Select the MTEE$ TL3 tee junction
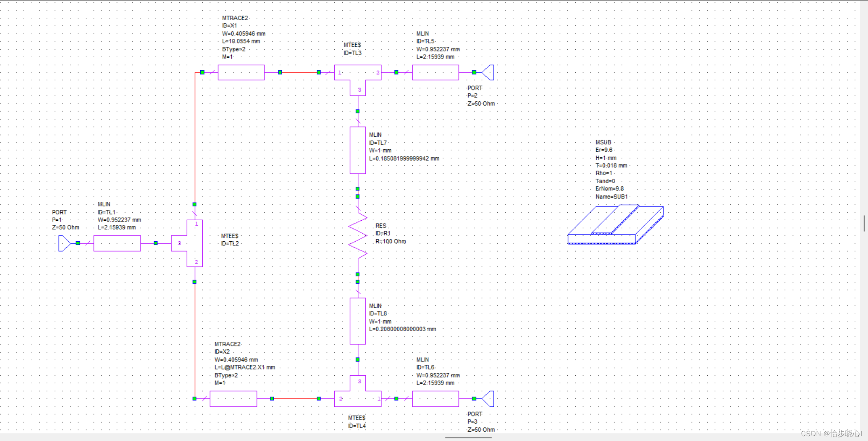Viewport: 868px width, 441px height. pos(358,80)
